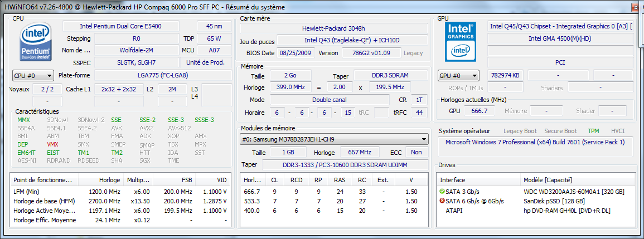
Task: Click the 'Ext.' column header in memory timings
Action: tap(383, 181)
